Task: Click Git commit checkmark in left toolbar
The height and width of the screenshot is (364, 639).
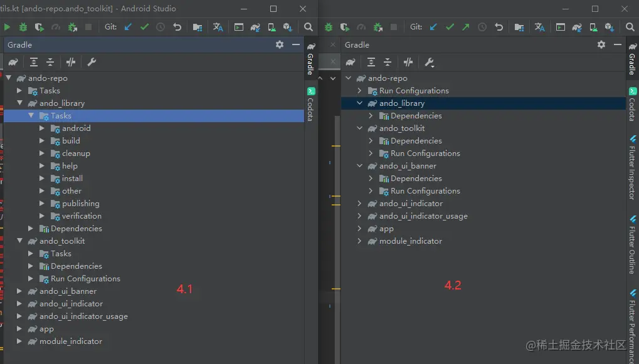Action: click(x=144, y=27)
